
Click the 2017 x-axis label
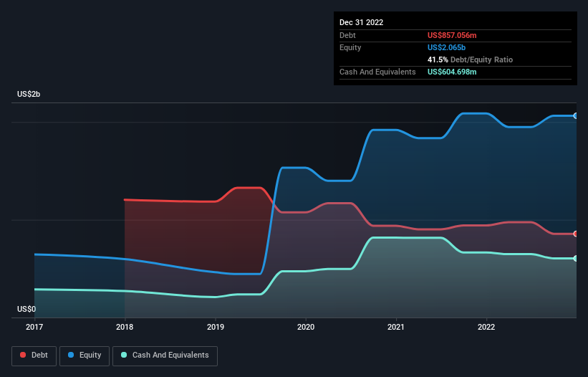(34, 327)
